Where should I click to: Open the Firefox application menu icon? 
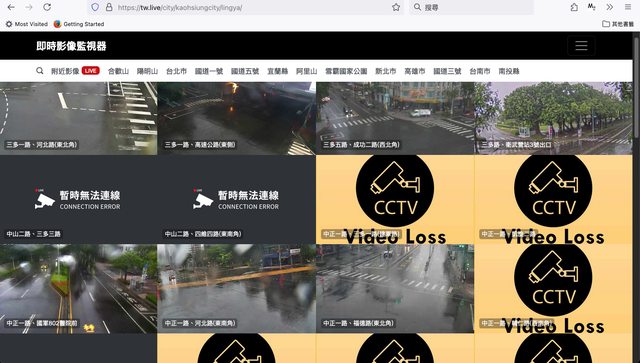point(628,7)
